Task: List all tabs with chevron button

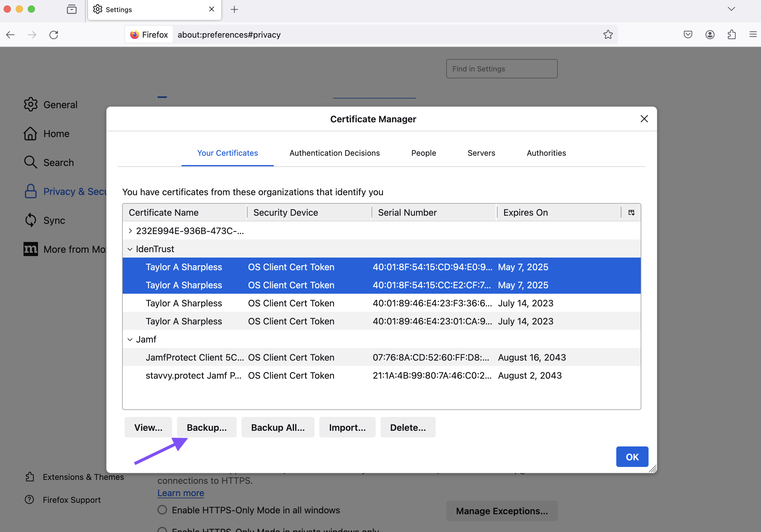Action: pos(731,9)
